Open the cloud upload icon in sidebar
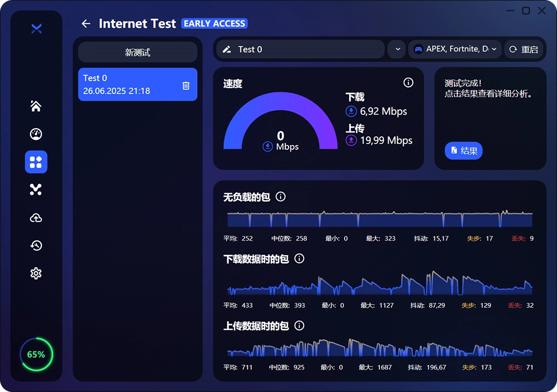Image resolution: width=557 pixels, height=392 pixels. [x=36, y=218]
